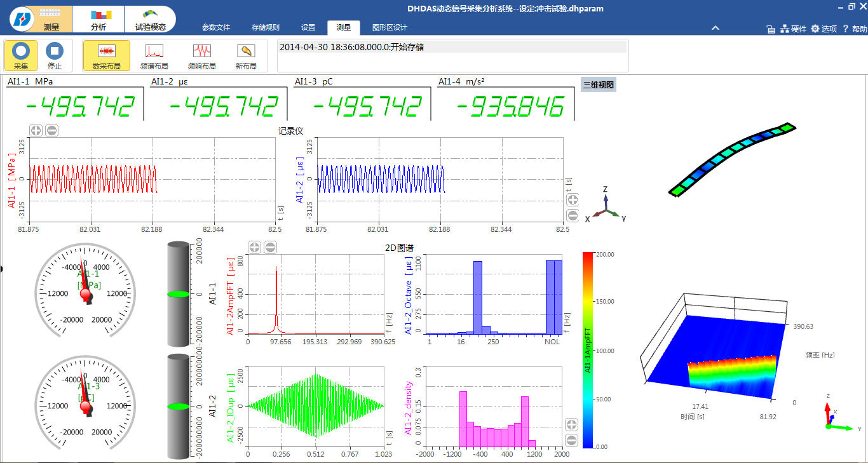868x463 pixels.
Task: Open the 帮助 help menu
Action: [854, 29]
